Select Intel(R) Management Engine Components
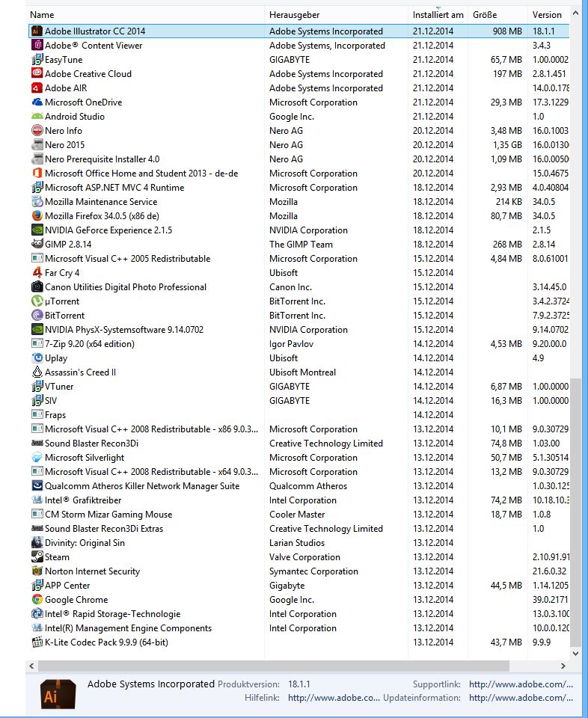 [298, 628]
